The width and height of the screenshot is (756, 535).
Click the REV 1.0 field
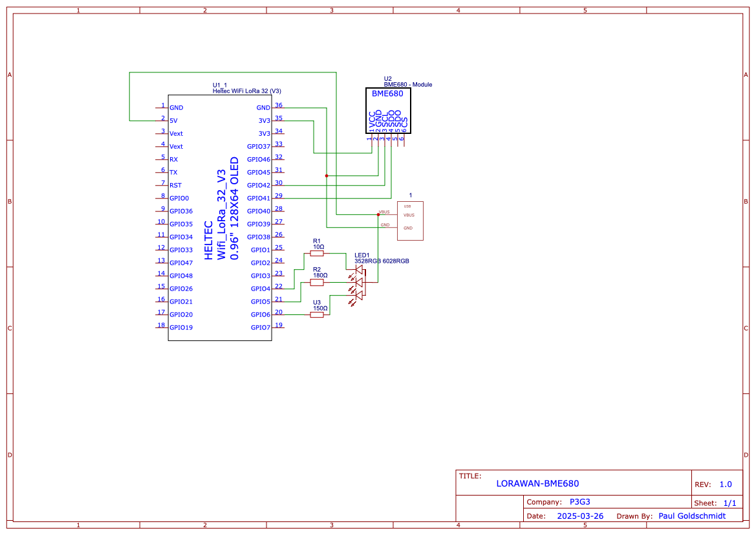coord(725,485)
